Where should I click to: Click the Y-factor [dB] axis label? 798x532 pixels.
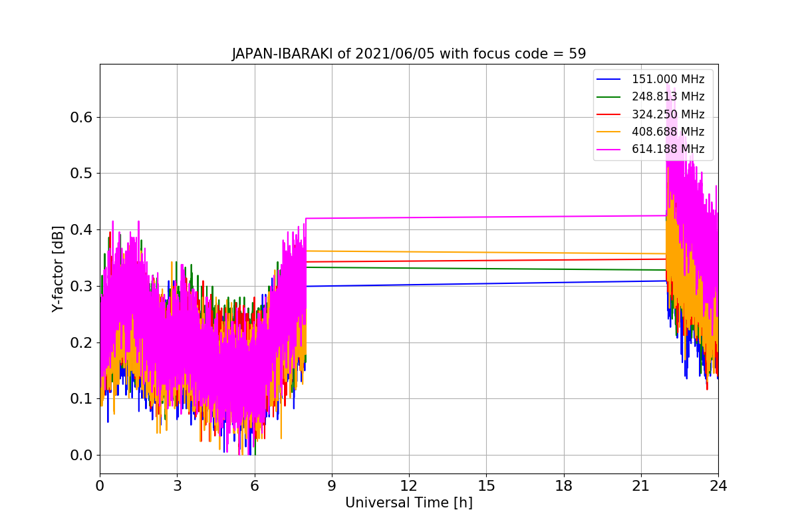[58, 269]
